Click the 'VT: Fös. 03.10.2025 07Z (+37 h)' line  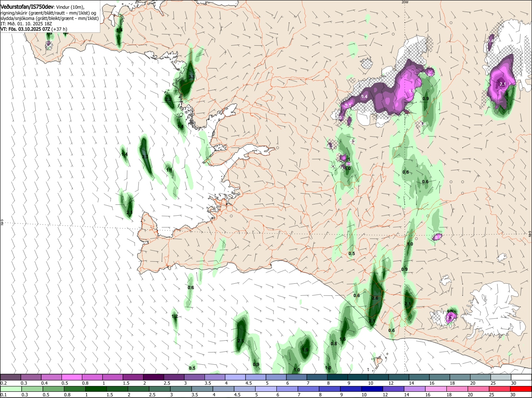[x=34, y=29]
